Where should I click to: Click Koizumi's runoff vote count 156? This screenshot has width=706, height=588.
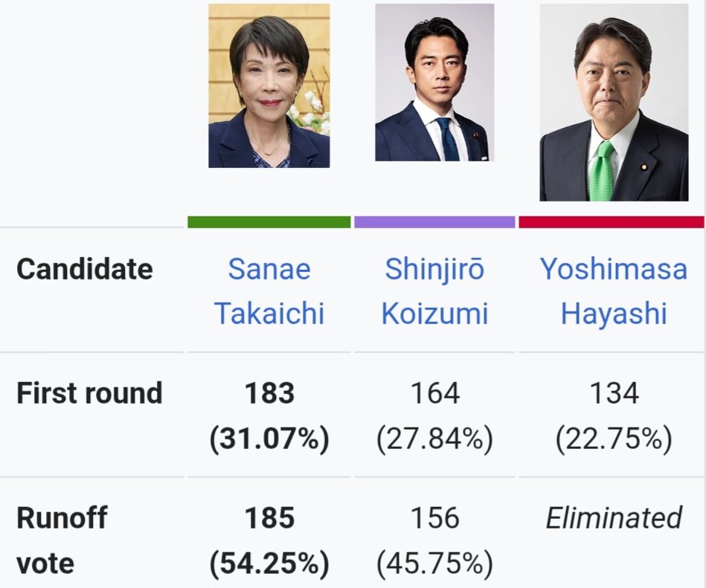(x=434, y=518)
